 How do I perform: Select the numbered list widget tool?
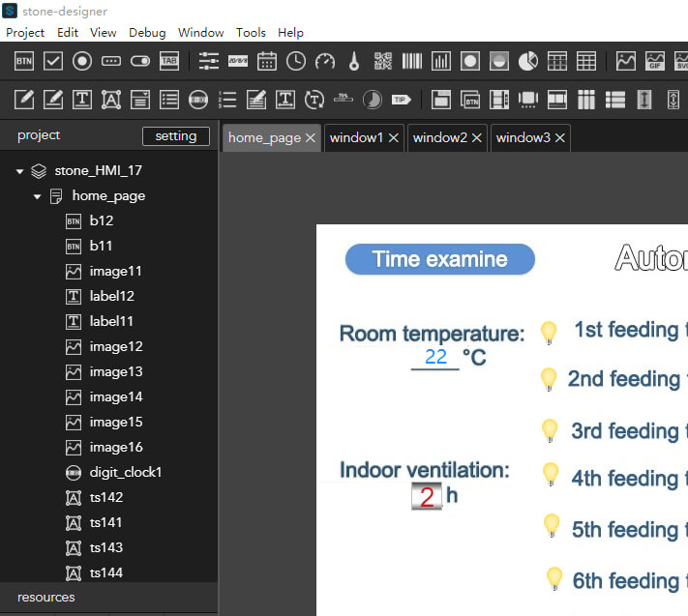point(227,100)
